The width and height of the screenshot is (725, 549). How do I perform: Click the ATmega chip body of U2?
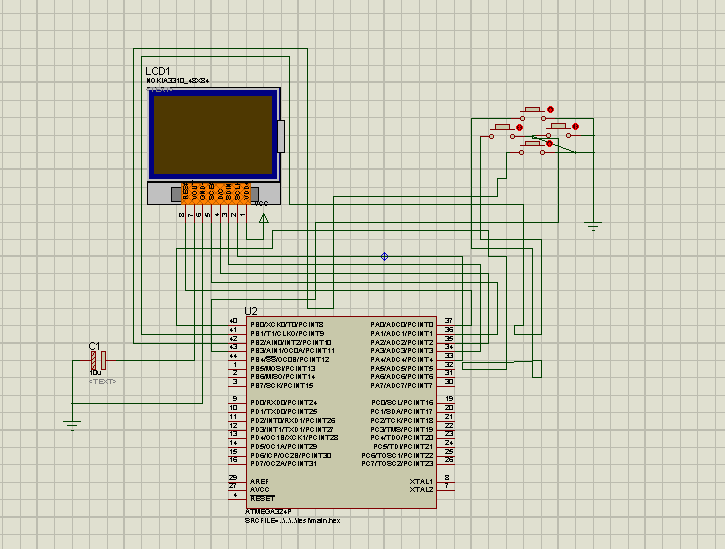341,413
